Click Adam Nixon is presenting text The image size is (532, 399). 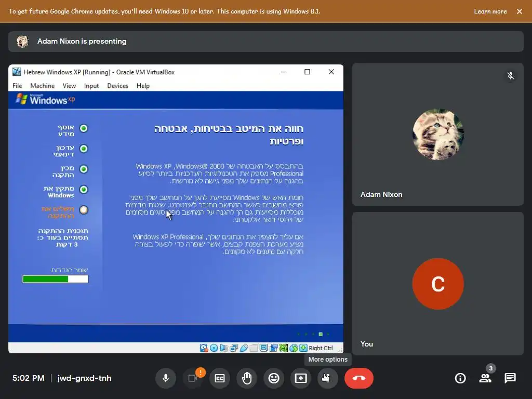tap(82, 42)
